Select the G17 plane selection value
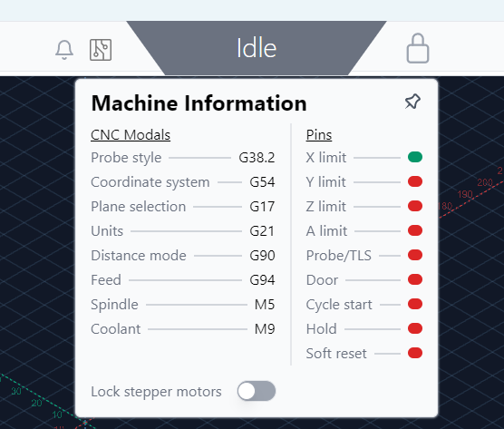Image resolution: width=504 pixels, height=429 pixels. [x=262, y=207]
